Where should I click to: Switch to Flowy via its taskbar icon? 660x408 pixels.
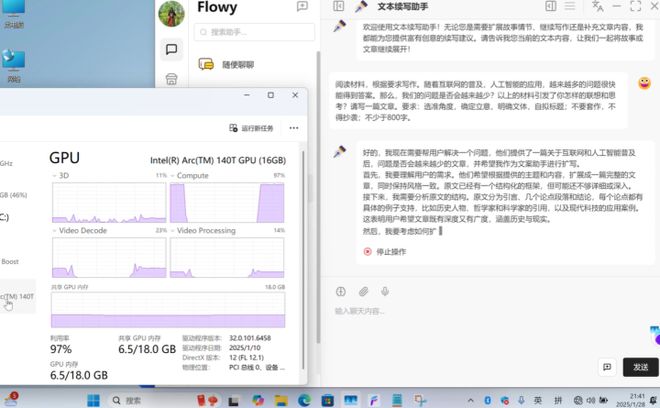[373, 400]
